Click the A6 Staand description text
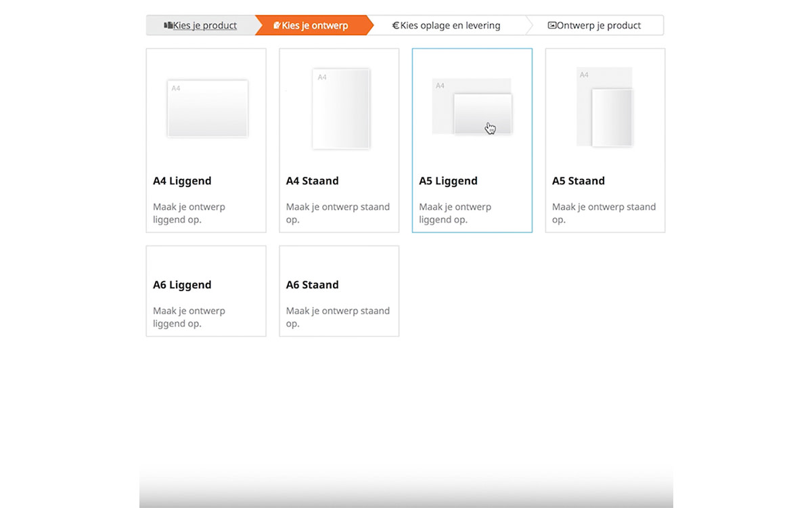The image size is (812, 508). (338, 317)
